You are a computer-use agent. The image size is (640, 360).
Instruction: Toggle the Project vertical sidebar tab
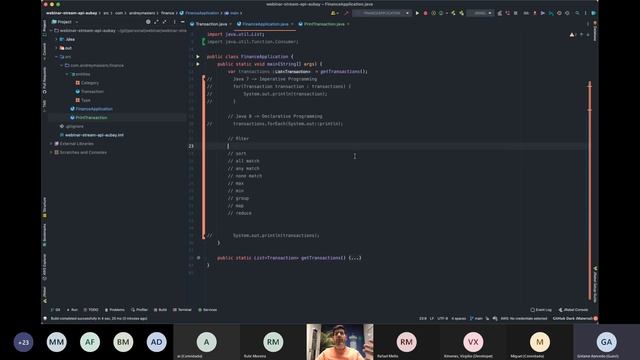point(44,28)
